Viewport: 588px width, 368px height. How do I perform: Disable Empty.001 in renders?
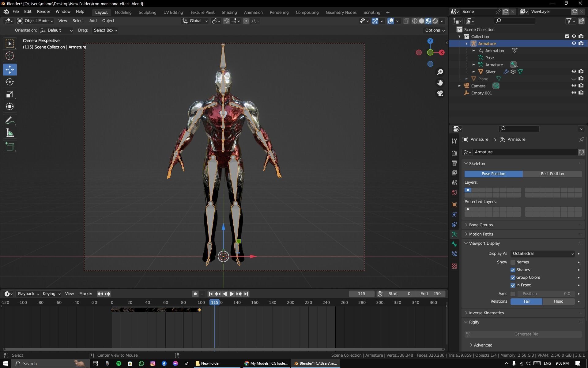coord(581,93)
